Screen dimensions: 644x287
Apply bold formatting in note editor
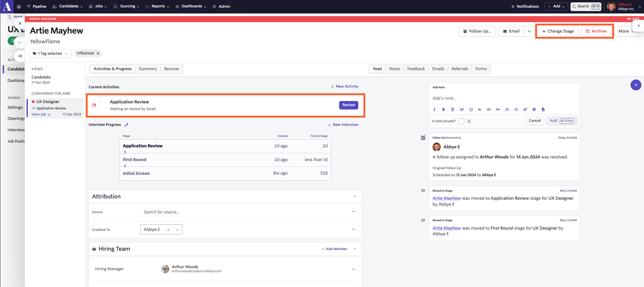tap(443, 109)
